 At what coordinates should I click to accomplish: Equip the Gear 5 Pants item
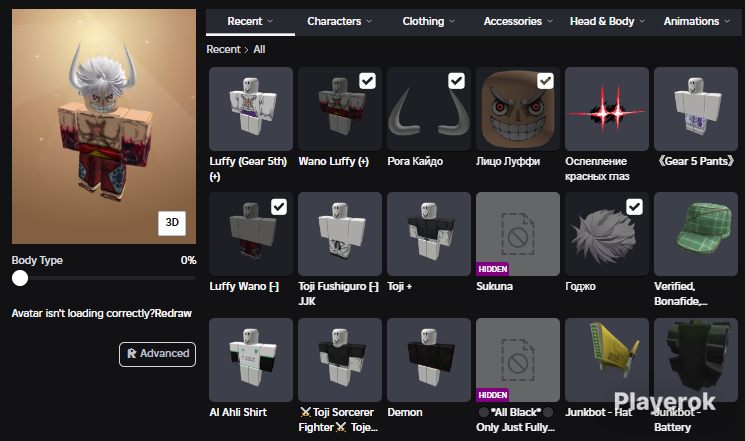pyautogui.click(x=696, y=109)
